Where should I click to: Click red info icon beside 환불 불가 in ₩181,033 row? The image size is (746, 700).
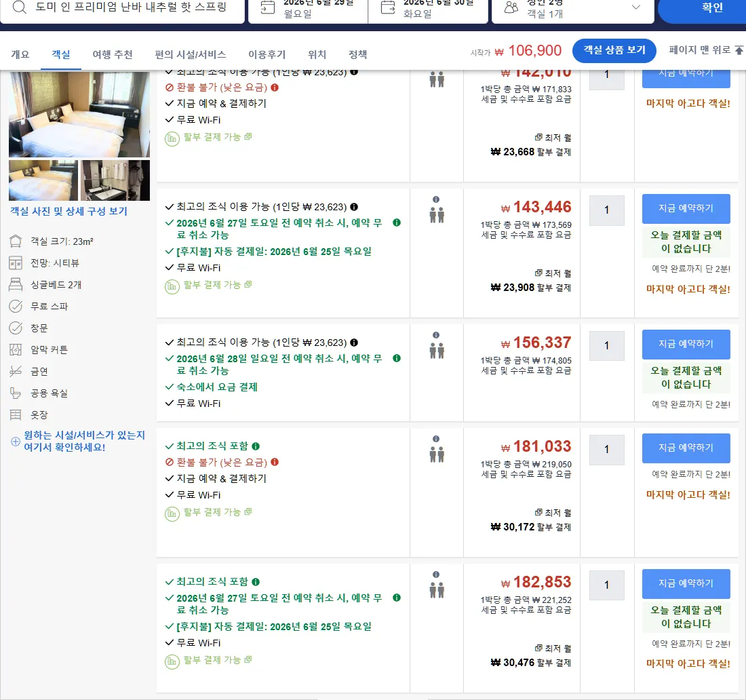[275, 462]
